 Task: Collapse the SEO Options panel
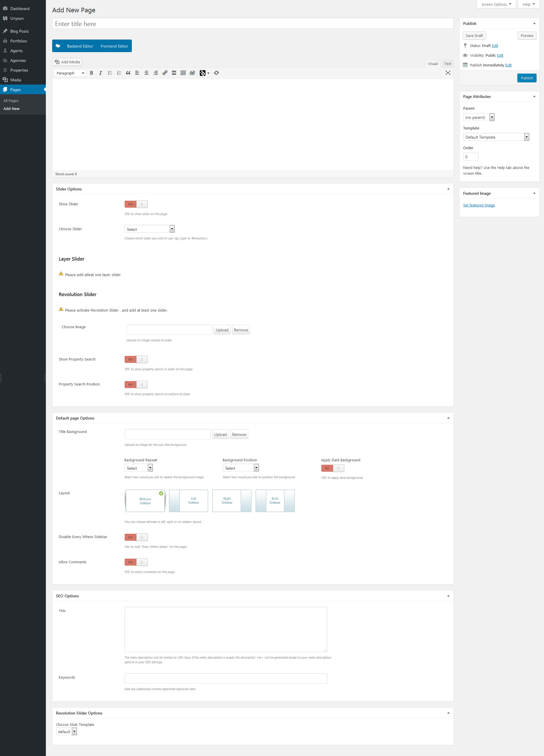448,596
